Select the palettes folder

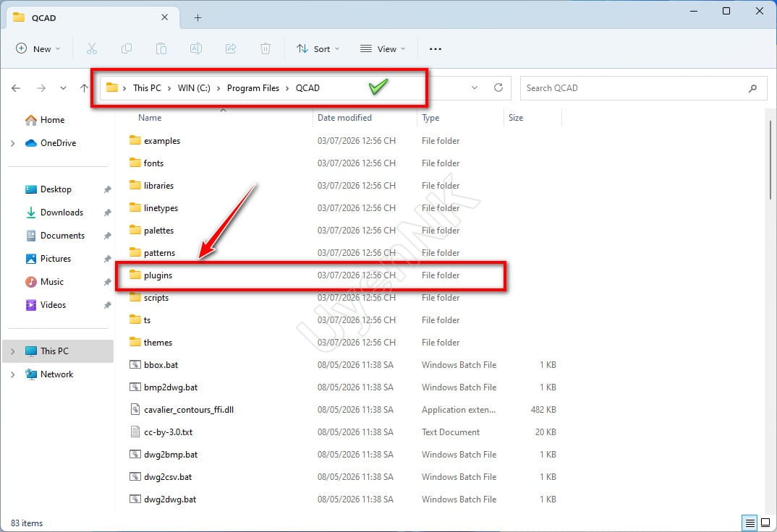(x=158, y=231)
